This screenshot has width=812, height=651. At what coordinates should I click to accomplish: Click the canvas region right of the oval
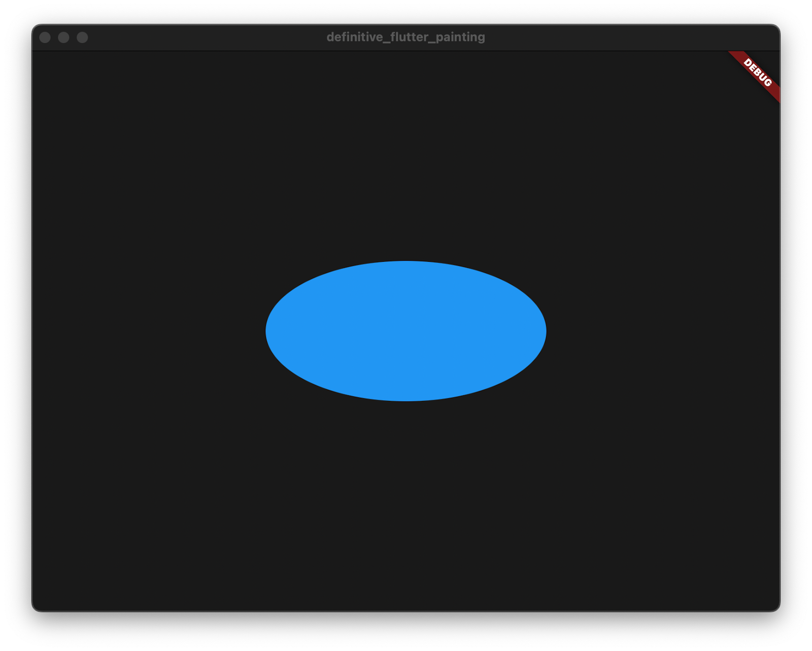660,330
